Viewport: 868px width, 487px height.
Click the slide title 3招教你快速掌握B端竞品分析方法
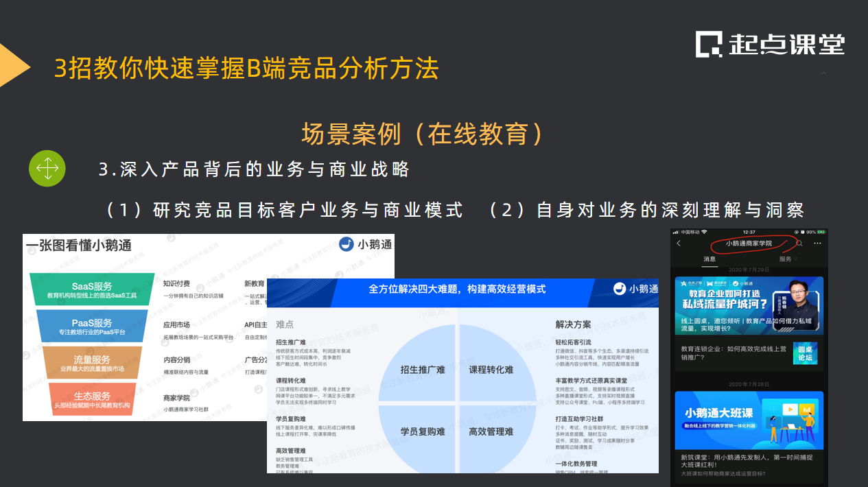[x=246, y=68]
